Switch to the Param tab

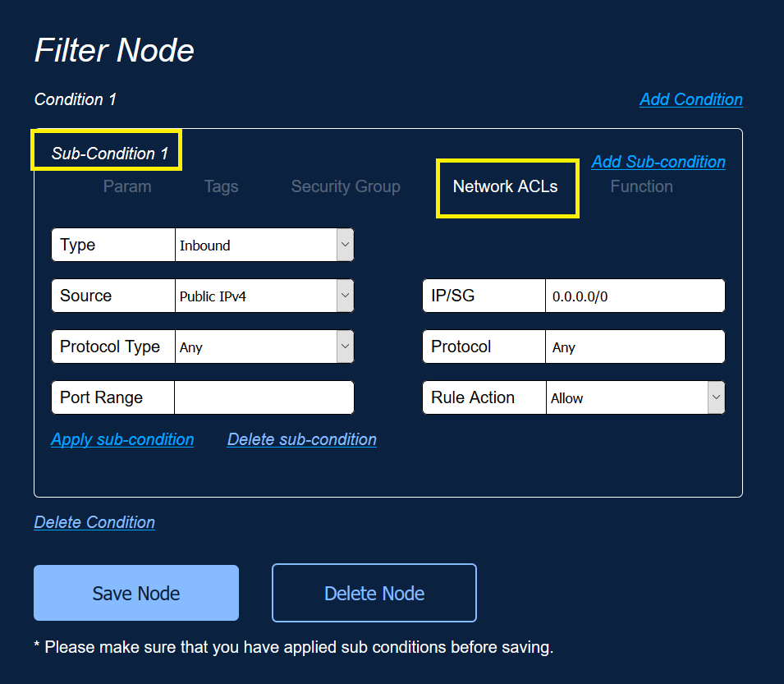[127, 186]
